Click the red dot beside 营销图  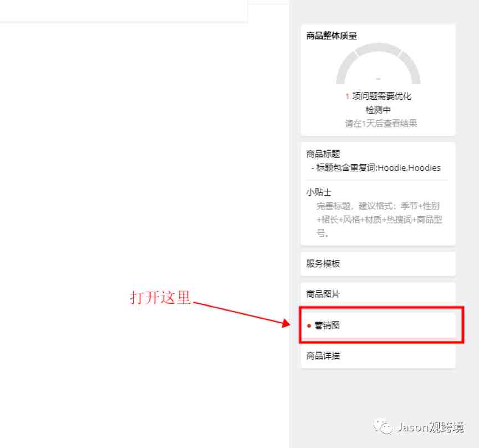[x=309, y=326]
